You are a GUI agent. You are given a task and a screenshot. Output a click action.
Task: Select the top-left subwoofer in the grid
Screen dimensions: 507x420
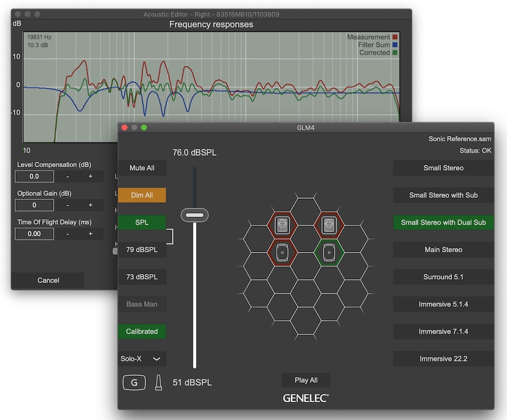click(282, 225)
